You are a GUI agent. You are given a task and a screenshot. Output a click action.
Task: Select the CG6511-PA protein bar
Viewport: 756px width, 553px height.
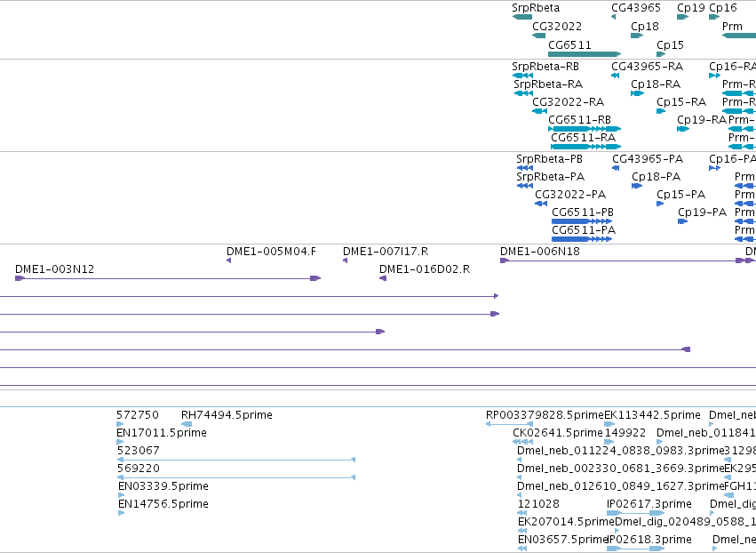coord(582,239)
